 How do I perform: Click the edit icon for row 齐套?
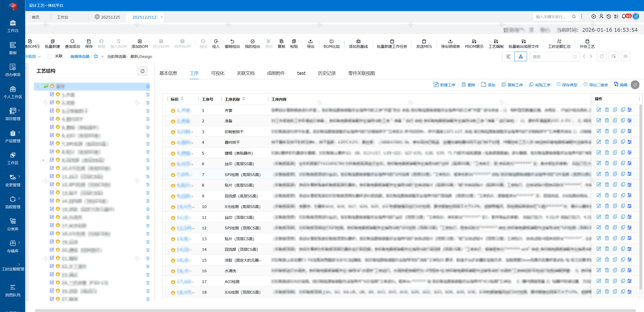pos(599,110)
